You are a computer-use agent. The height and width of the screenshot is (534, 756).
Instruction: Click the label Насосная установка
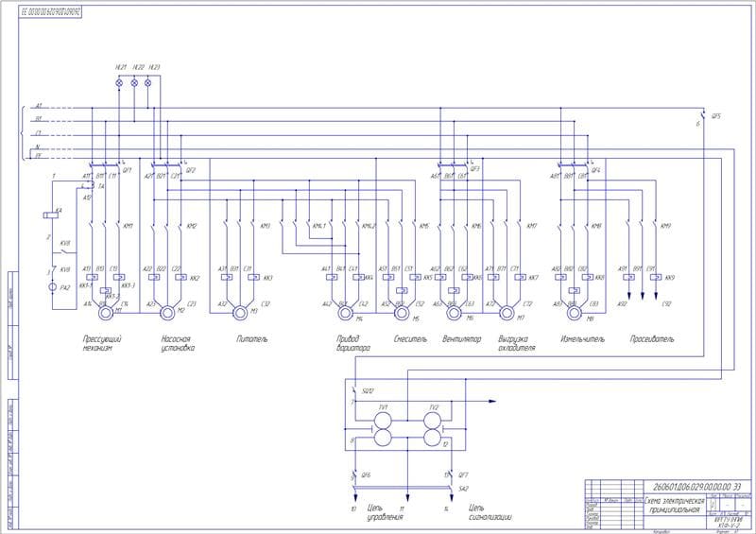[178, 343]
